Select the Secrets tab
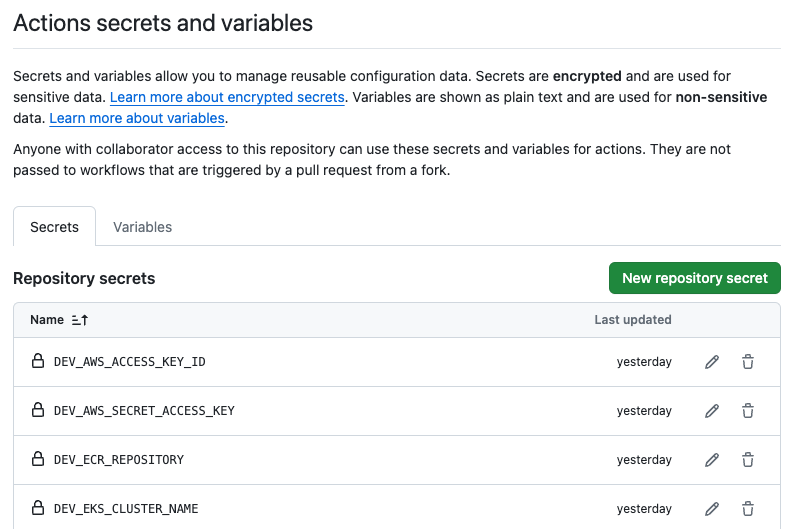 [54, 227]
